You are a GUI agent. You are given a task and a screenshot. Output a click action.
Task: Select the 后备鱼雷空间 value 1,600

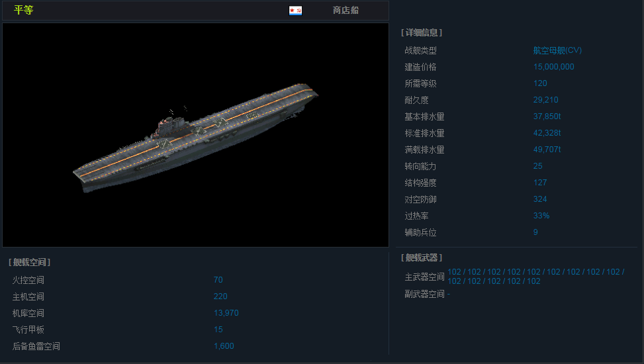tap(224, 346)
